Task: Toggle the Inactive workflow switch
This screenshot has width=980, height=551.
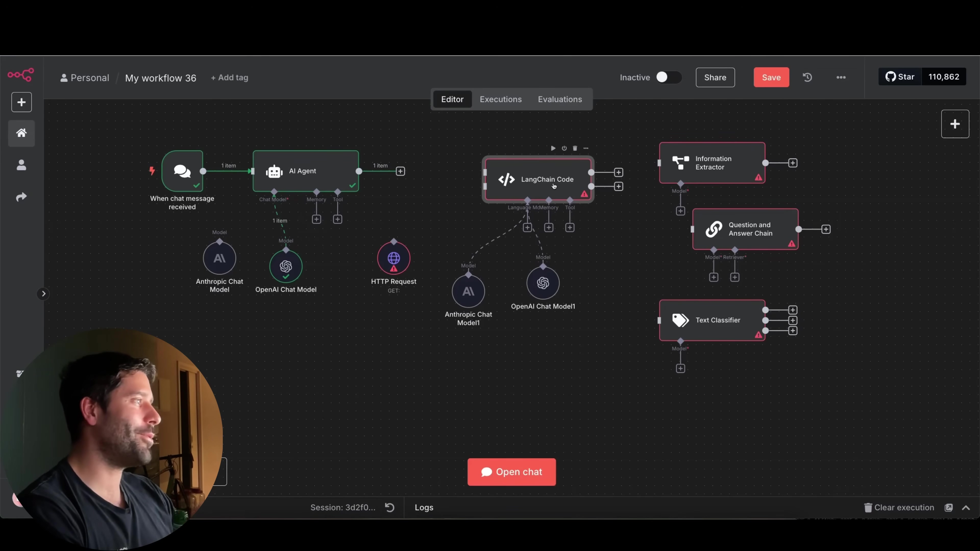Action: click(668, 77)
